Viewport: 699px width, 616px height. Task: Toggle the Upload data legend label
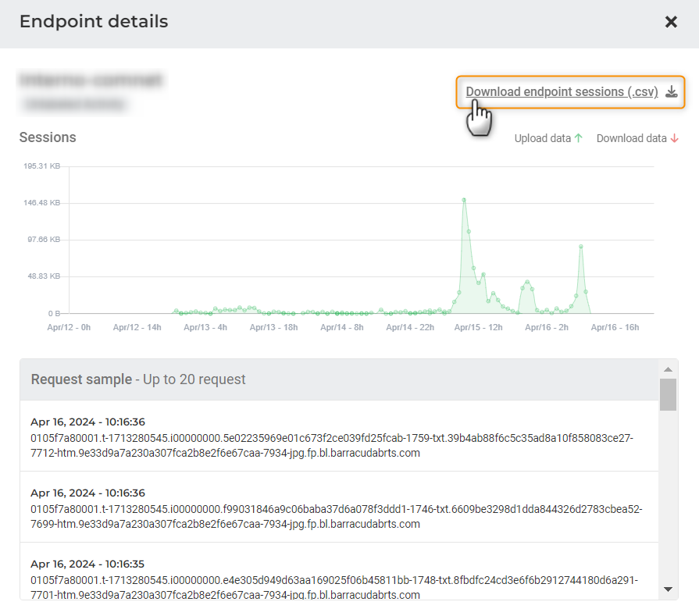click(x=542, y=138)
